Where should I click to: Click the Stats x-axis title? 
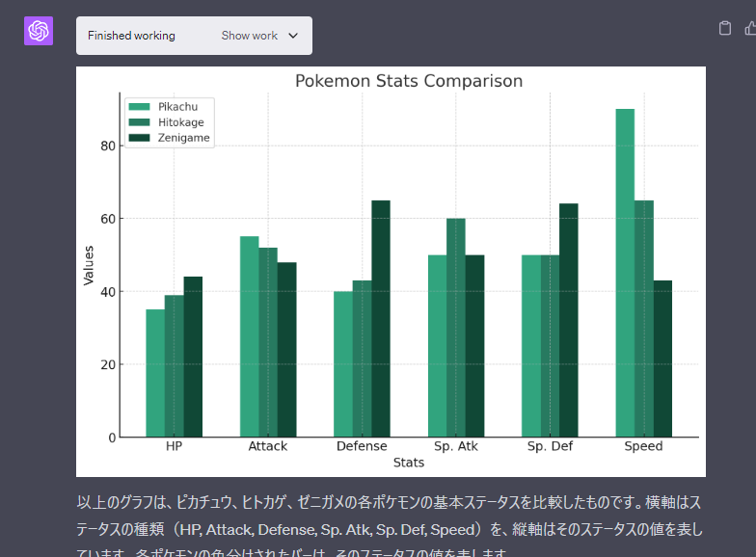pyautogui.click(x=409, y=463)
